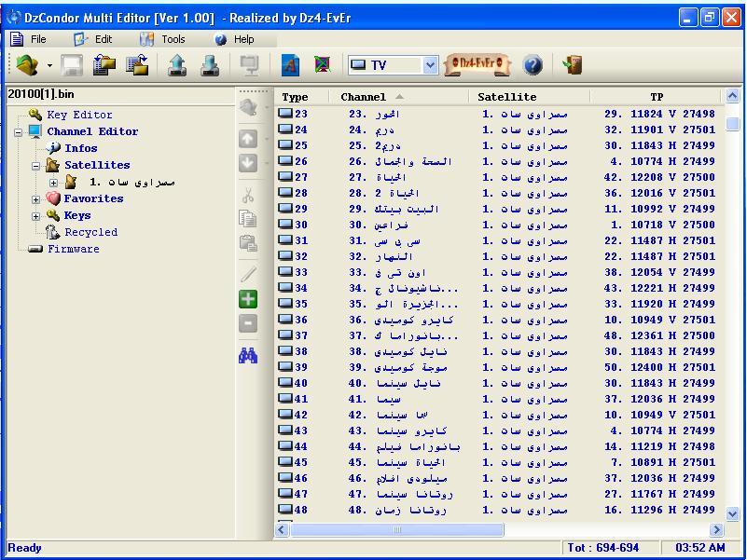
Task: Exit via the door icon in toolbar
Action: 573,64
